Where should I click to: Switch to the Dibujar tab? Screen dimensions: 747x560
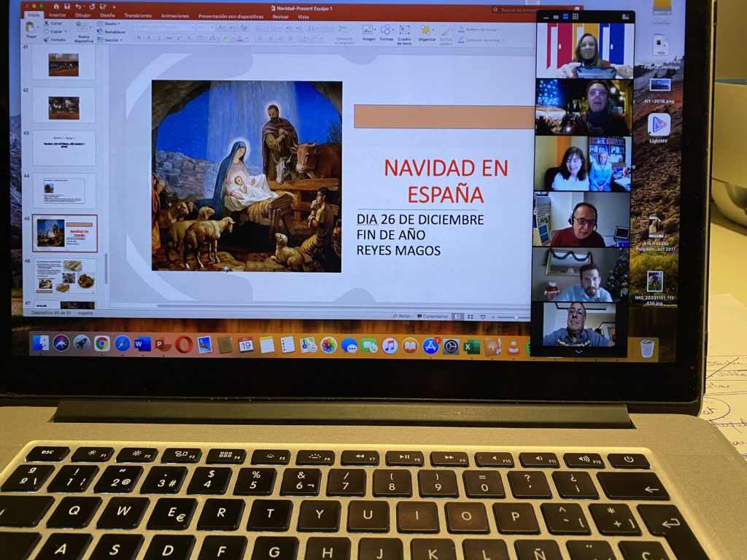pyautogui.click(x=83, y=15)
